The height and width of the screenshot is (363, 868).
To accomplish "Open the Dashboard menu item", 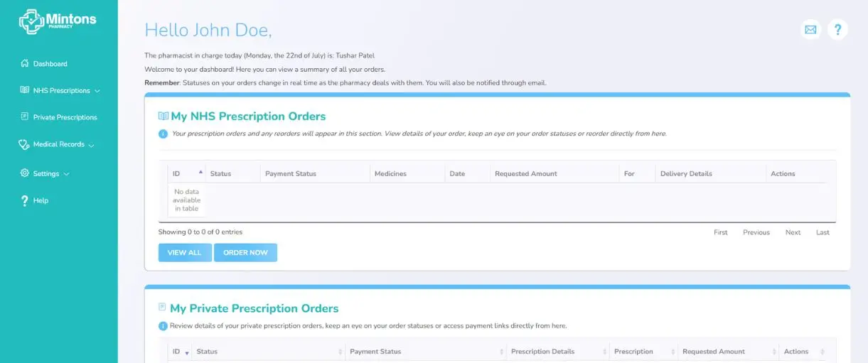I will pyautogui.click(x=50, y=64).
